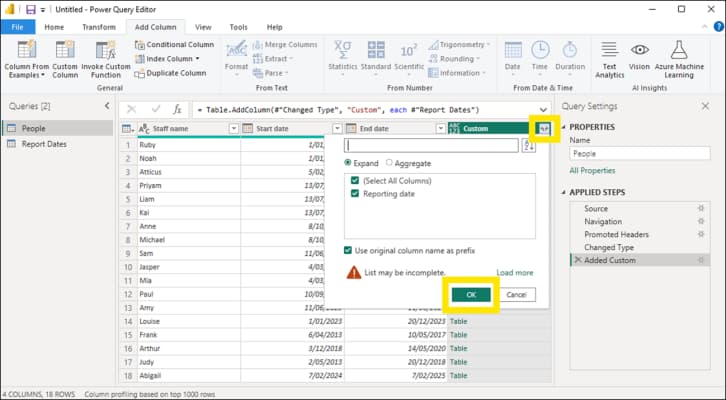Switch to the Tools tab
The width and height of the screenshot is (726, 400).
pos(238,27)
